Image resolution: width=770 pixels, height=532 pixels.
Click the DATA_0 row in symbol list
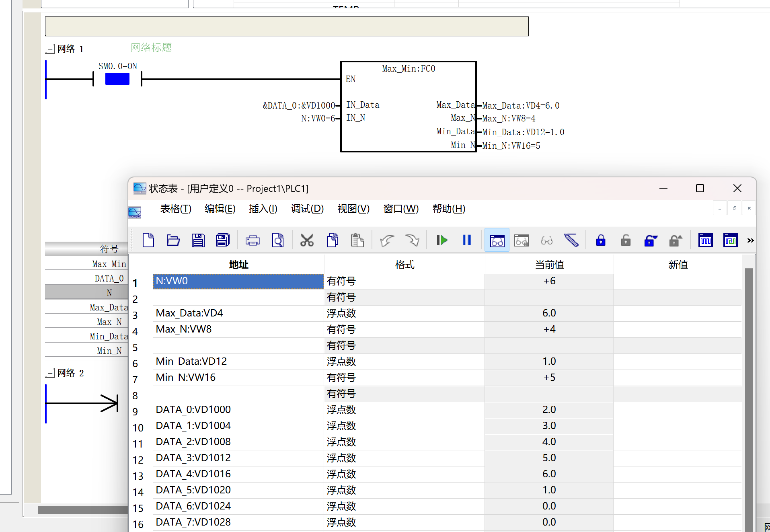tap(86, 278)
